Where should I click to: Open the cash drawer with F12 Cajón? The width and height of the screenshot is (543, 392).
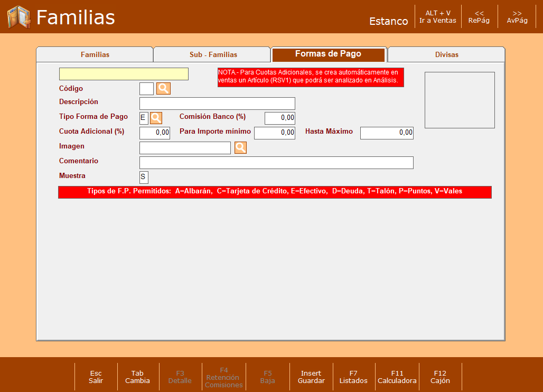440,377
